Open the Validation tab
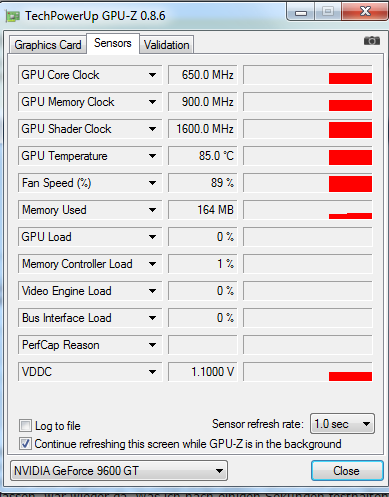Screen dimensions: 389x497 click(x=166, y=45)
